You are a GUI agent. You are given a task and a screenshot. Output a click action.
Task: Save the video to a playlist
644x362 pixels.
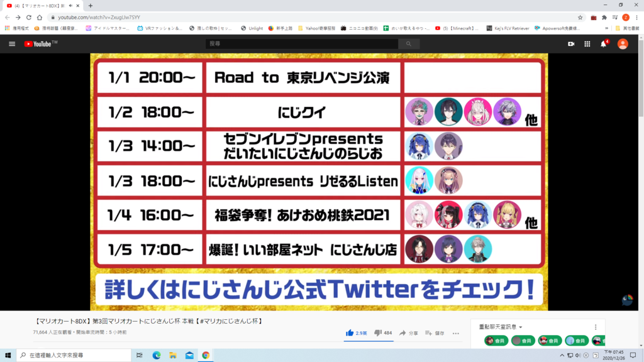[x=435, y=333]
